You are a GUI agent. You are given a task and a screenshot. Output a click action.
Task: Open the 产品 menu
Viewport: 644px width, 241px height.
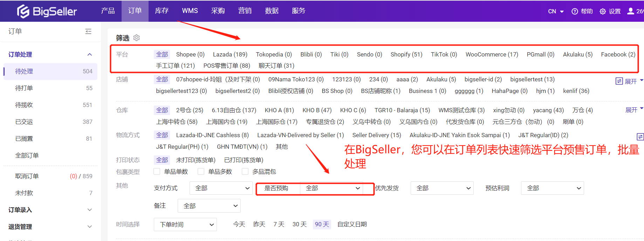pos(108,11)
